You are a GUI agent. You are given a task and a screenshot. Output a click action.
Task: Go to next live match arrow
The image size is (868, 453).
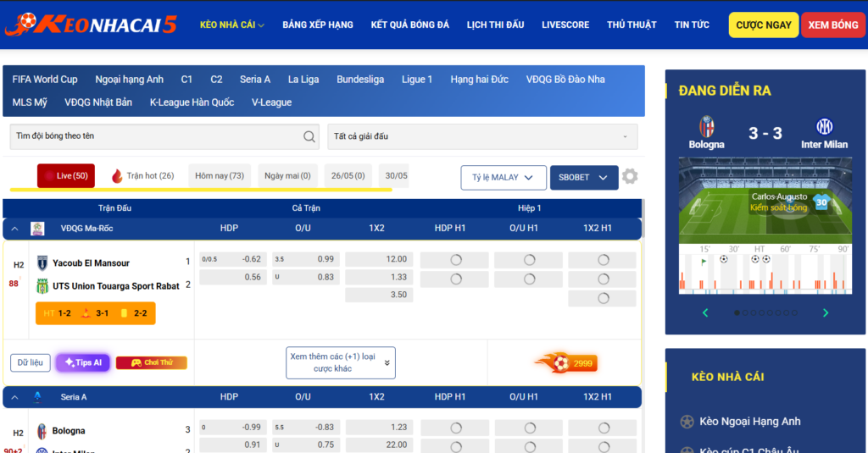coord(826,313)
